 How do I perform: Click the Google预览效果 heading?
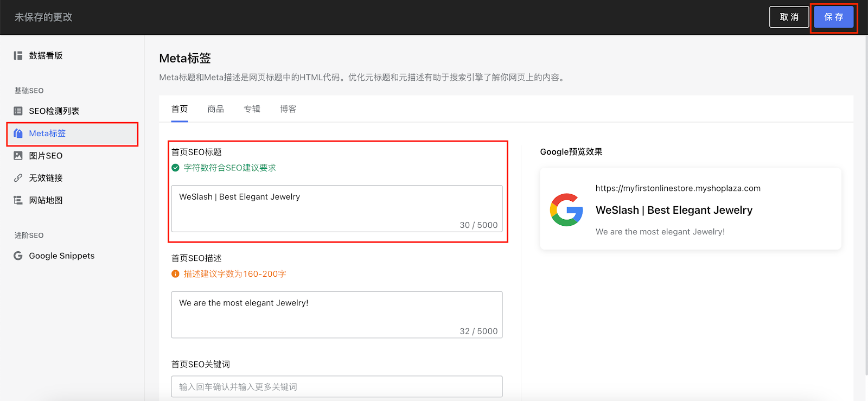571,152
